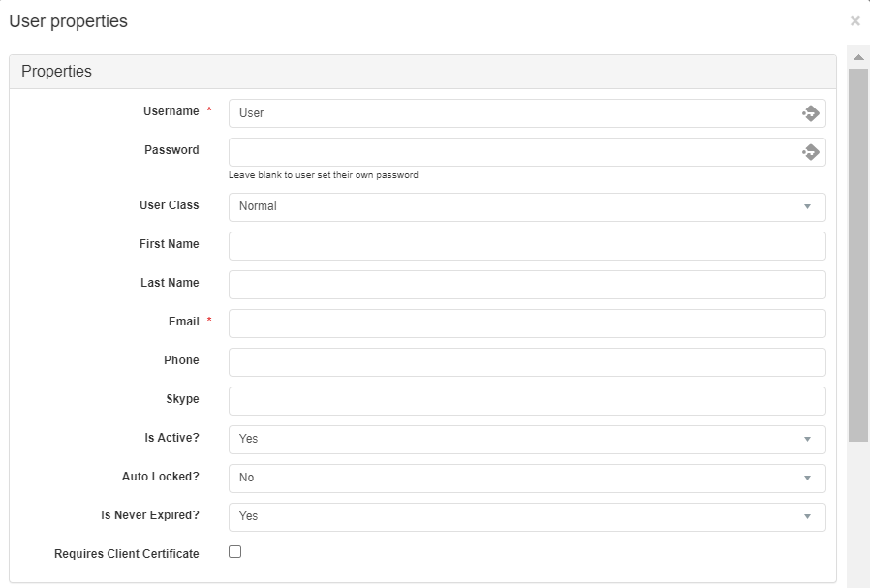Image resolution: width=870 pixels, height=588 pixels.
Task: Click the generate icon in Username field
Action: coord(811,113)
